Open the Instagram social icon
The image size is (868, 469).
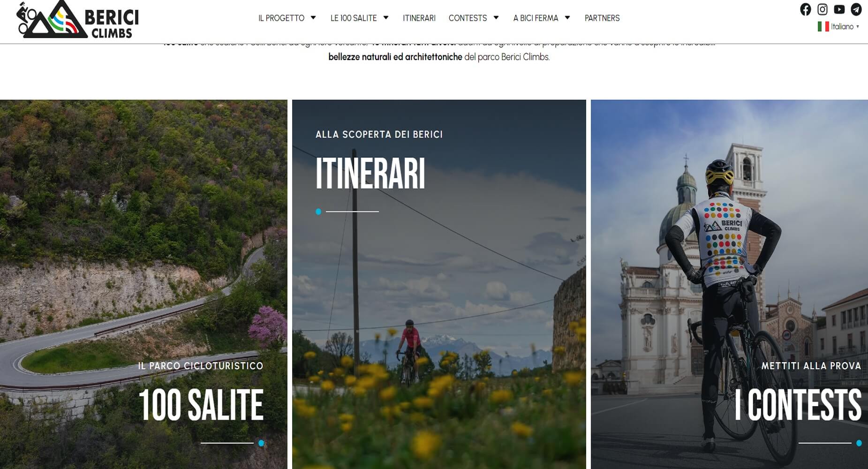(x=822, y=9)
